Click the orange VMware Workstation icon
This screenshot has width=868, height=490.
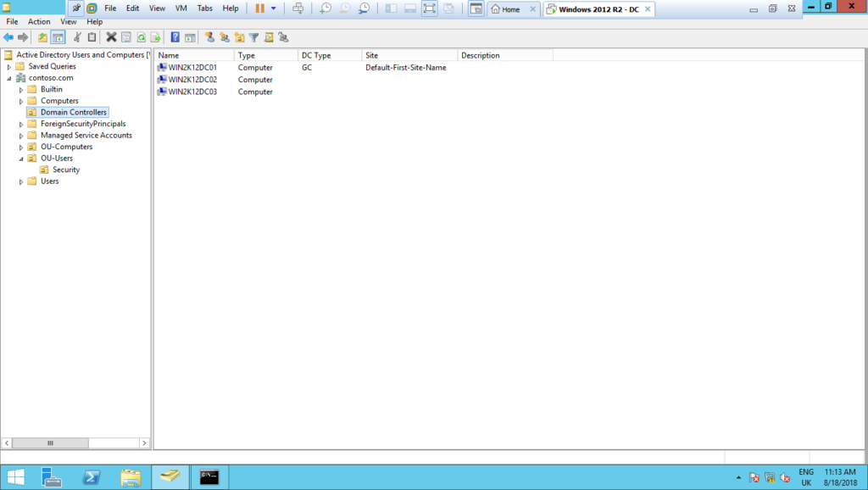(92, 8)
